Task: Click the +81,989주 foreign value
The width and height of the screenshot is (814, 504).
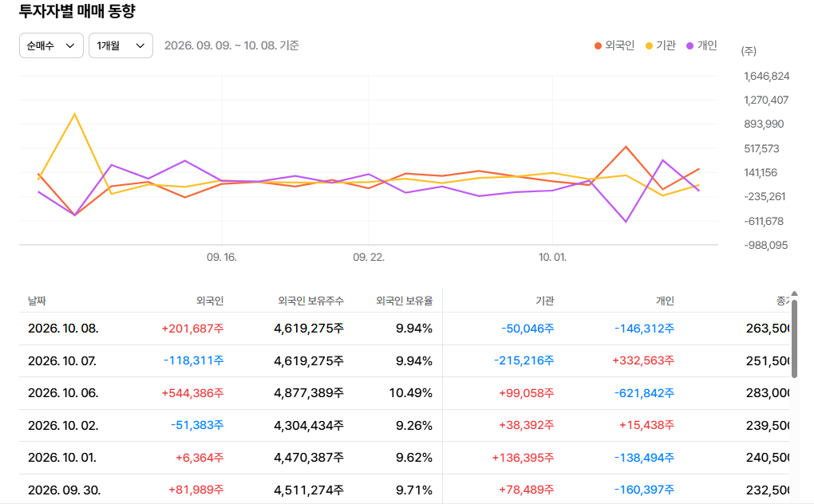Action: [196, 490]
